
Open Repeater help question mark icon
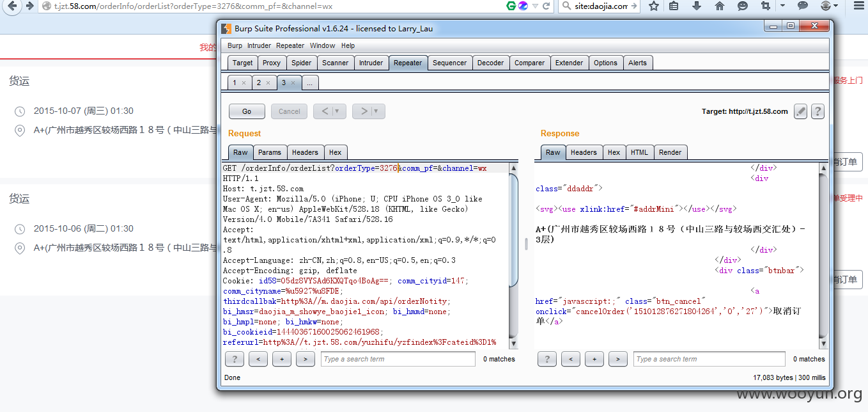(x=818, y=111)
